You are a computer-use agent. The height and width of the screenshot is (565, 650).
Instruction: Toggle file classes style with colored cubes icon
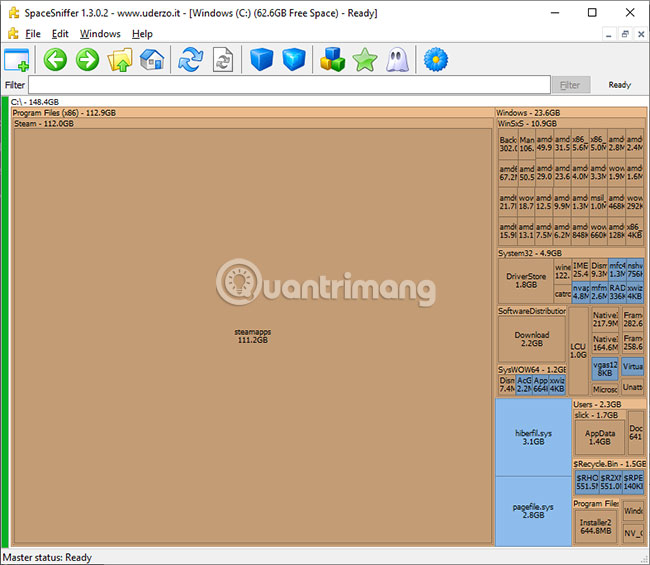click(332, 60)
